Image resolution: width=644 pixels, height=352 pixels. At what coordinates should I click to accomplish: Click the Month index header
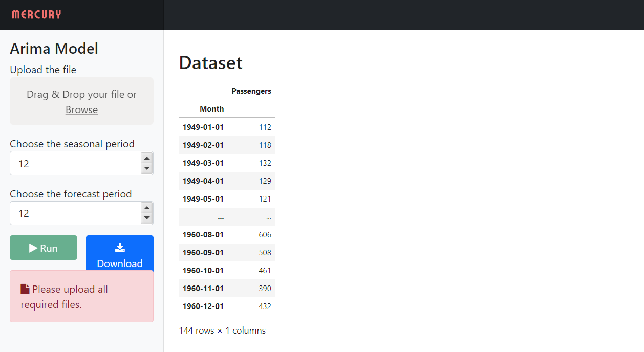[211, 108]
